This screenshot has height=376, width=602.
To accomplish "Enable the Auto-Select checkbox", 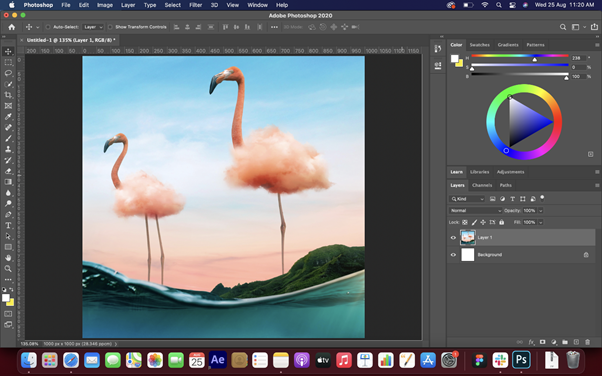I will click(x=48, y=27).
